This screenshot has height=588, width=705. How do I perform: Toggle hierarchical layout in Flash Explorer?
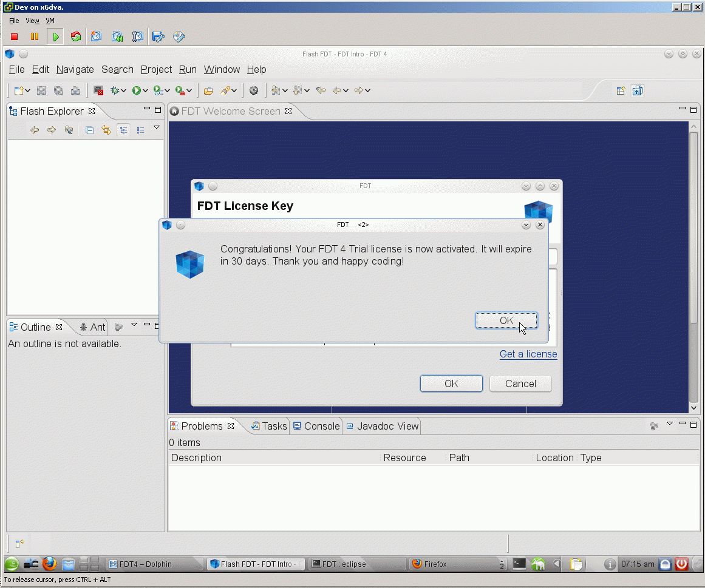[123, 130]
